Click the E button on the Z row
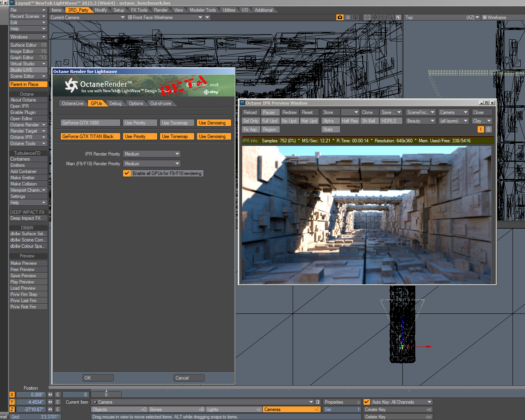The width and height of the screenshot is (525, 420). click(58, 409)
